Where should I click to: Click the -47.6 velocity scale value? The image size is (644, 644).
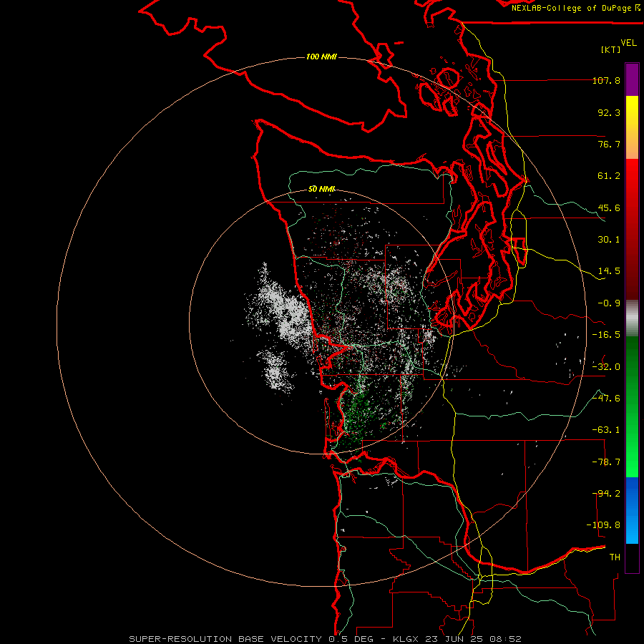(606, 399)
